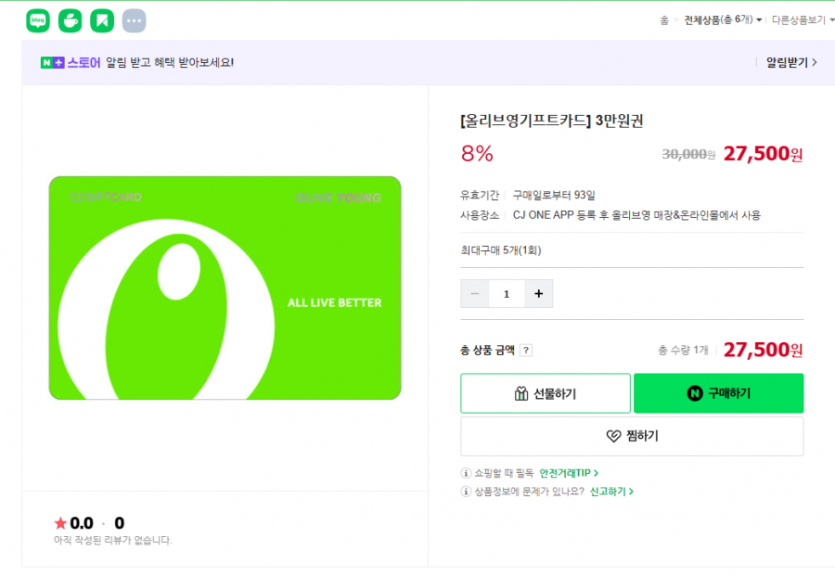835x576 pixels.
Task: Open the 안전거래TIP link
Action: tap(568, 473)
